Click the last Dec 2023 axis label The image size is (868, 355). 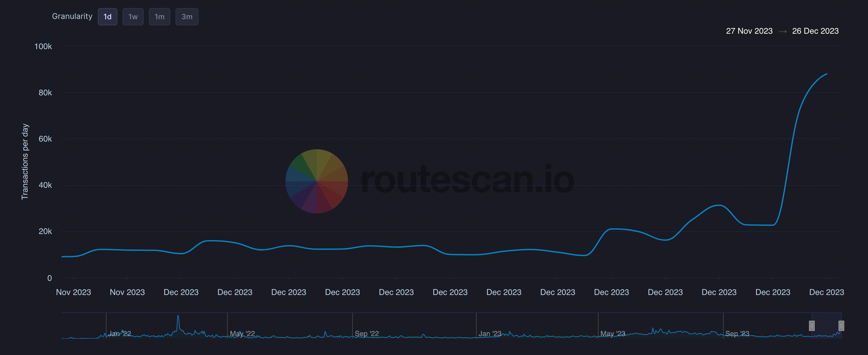click(826, 292)
